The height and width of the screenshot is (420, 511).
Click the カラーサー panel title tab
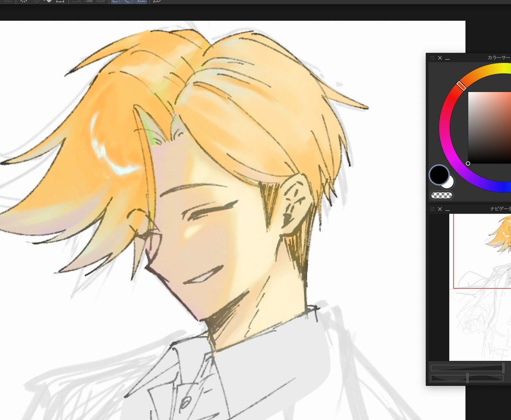(499, 58)
